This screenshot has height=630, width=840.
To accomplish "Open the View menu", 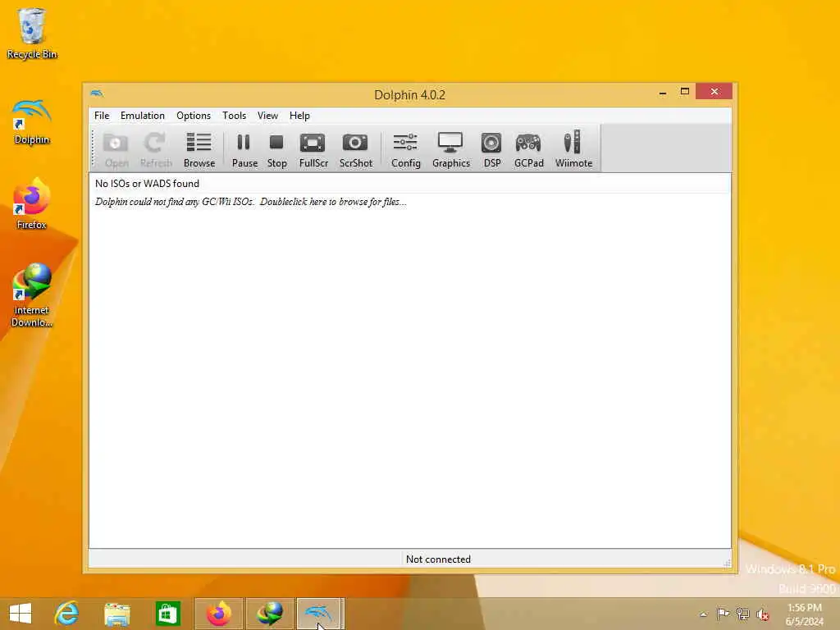I will 267,116.
